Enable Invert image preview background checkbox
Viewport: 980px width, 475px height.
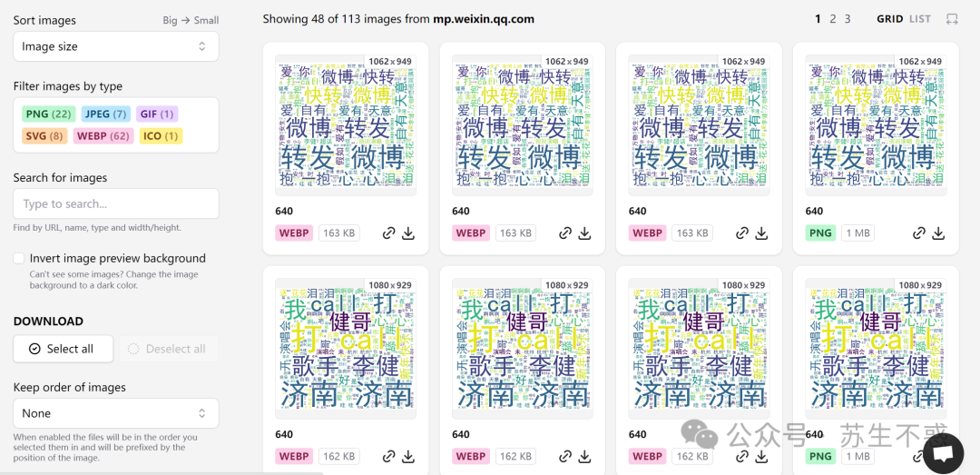[19, 258]
